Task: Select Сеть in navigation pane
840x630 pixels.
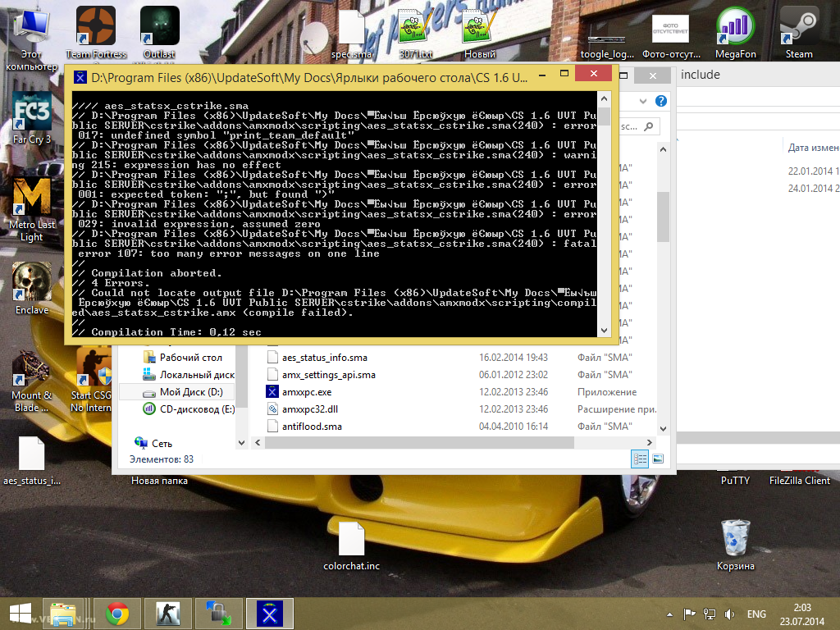Action: 153,443
